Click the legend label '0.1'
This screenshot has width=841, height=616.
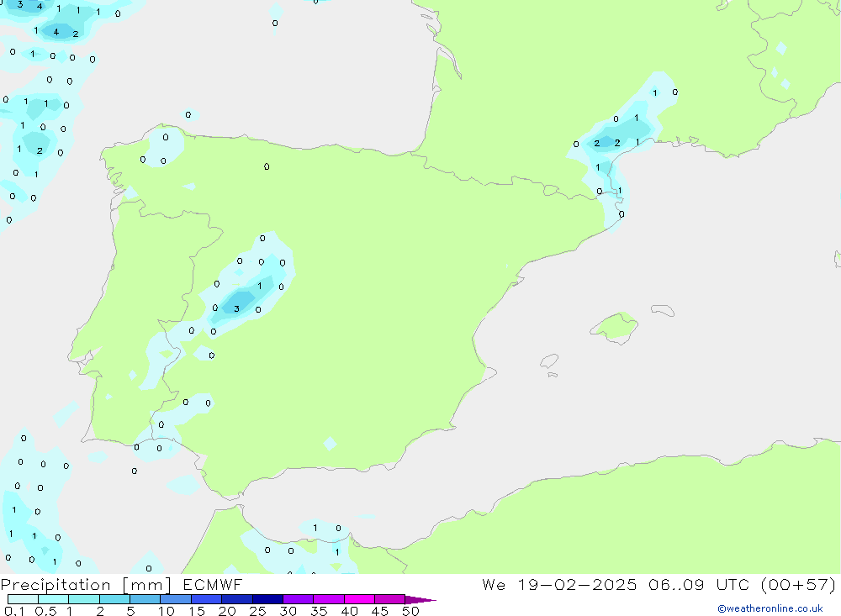pos(14,611)
